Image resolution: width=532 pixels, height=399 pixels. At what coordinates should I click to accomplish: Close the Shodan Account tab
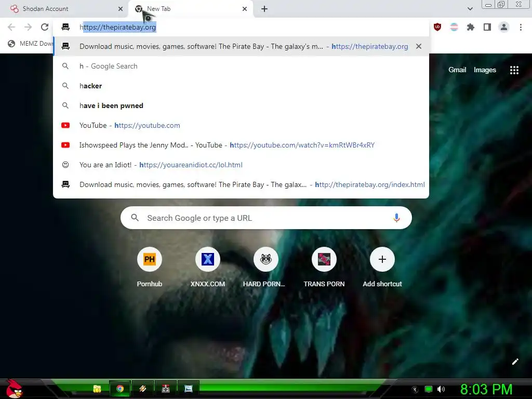pos(121,9)
